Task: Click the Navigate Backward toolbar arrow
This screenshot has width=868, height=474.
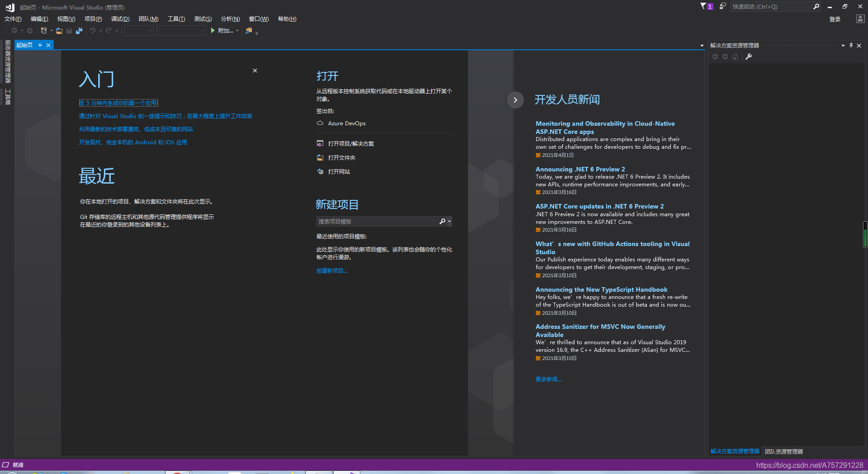Action: (x=14, y=31)
